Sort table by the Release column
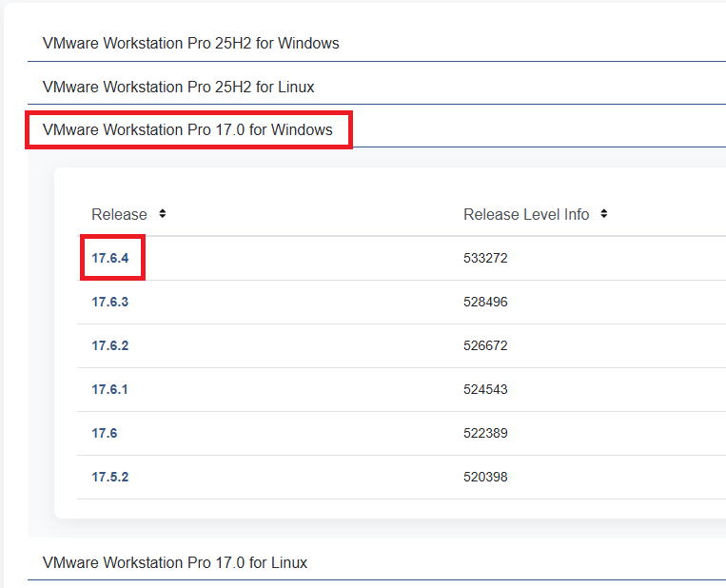The width and height of the screenshot is (726, 588). point(162,214)
